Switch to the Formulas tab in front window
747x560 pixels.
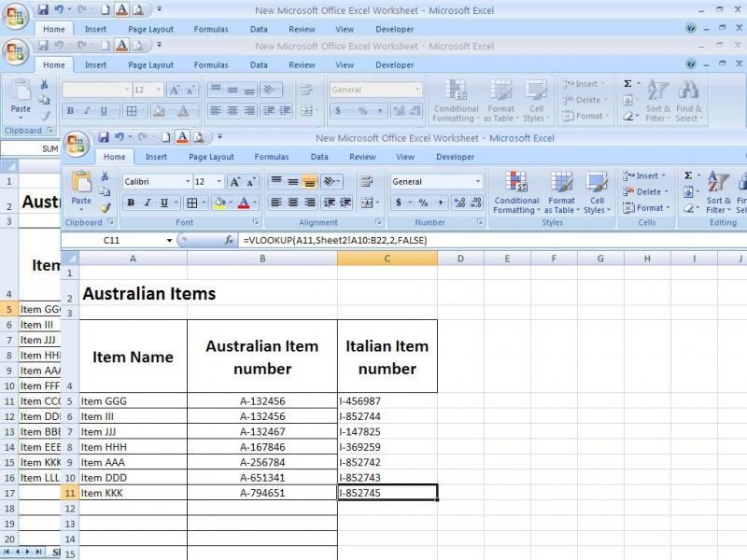[x=271, y=157]
